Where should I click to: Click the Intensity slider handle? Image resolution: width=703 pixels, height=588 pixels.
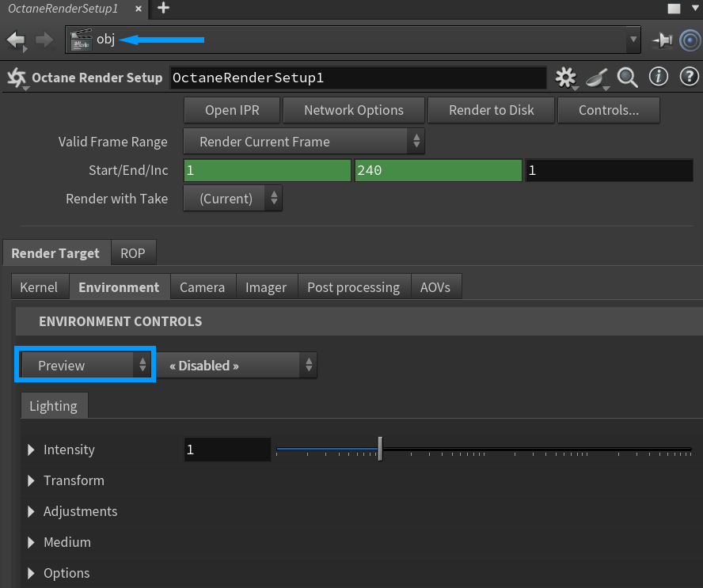(380, 449)
